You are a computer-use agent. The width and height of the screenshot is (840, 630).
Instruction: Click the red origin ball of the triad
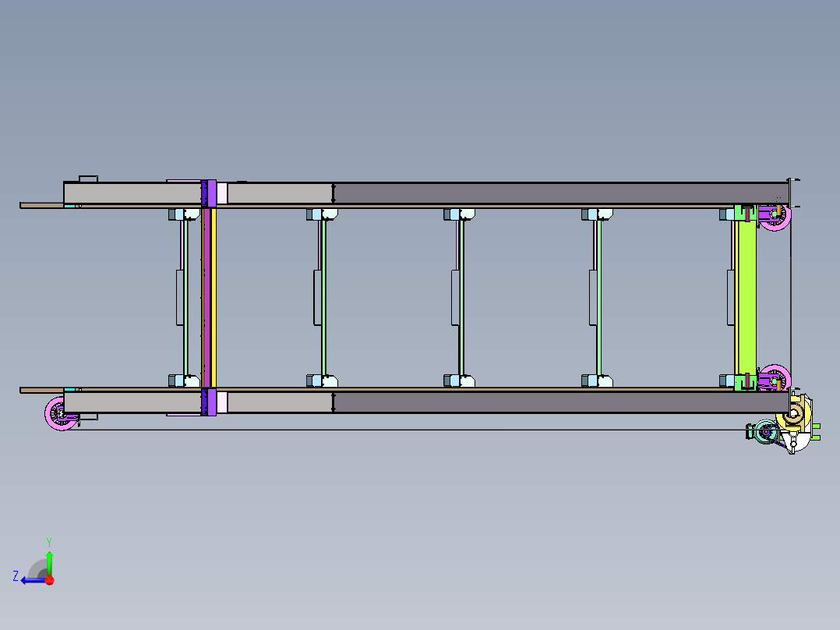[x=50, y=580]
